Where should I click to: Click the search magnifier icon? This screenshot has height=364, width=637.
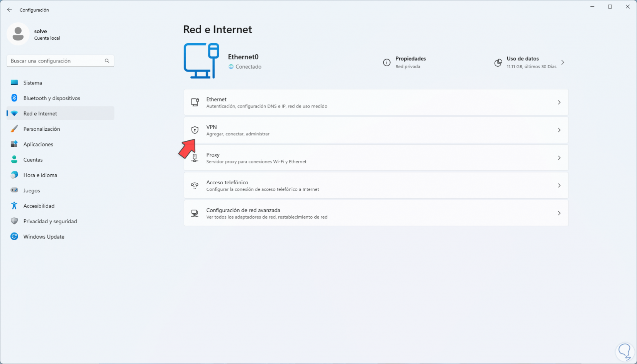pyautogui.click(x=107, y=61)
